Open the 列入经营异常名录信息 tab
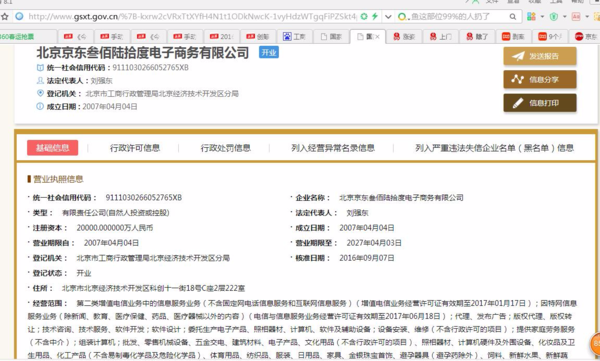Viewport: 600px width, 361px height. coord(333,148)
